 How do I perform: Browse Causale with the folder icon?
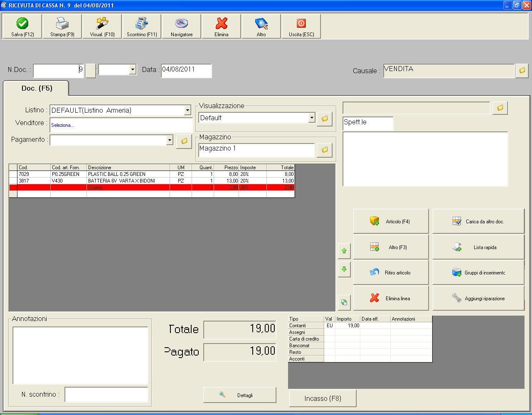(522, 71)
